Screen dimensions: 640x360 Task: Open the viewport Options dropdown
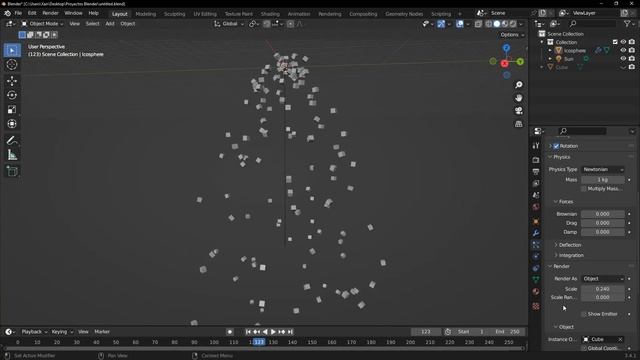(x=512, y=35)
